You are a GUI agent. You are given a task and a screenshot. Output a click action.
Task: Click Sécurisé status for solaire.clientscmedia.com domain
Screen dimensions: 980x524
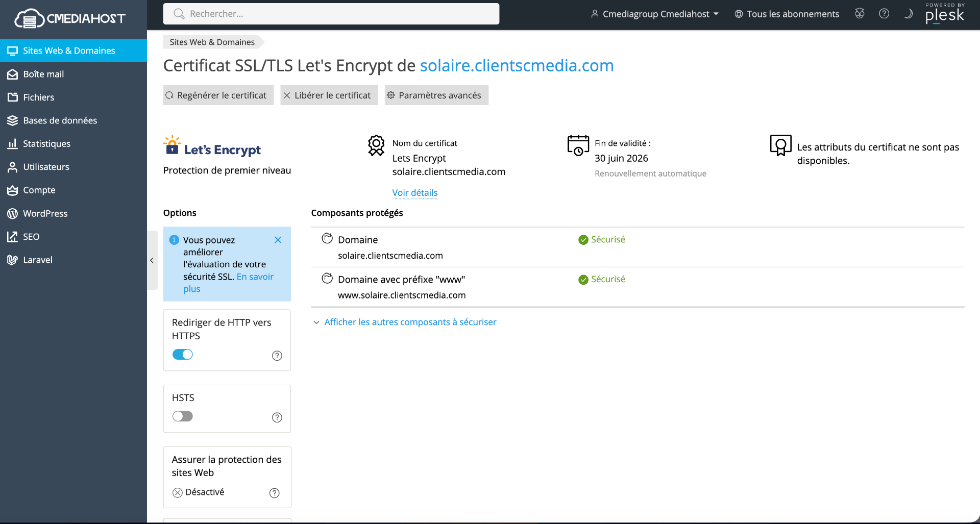602,239
